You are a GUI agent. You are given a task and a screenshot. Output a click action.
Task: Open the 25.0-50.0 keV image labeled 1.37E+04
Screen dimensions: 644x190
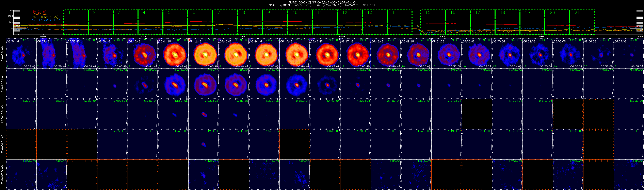173,144
